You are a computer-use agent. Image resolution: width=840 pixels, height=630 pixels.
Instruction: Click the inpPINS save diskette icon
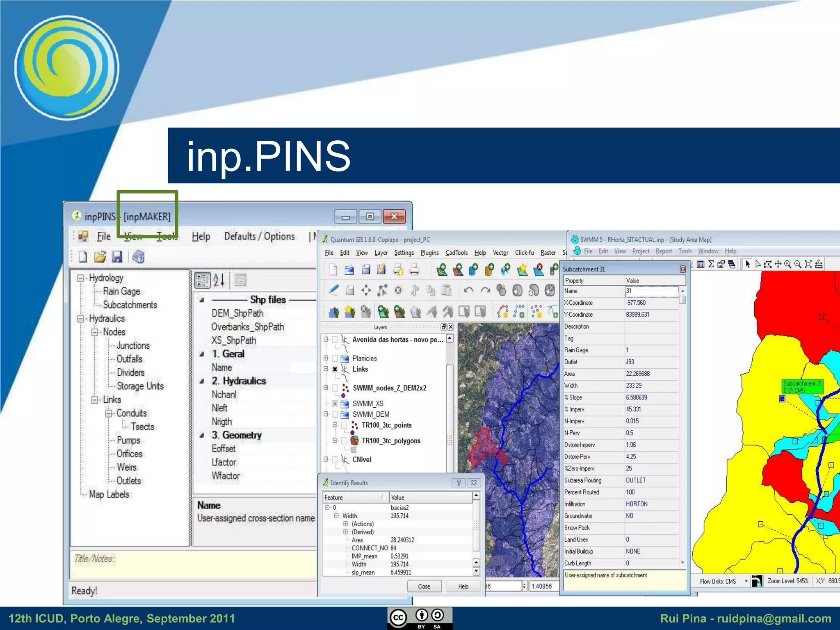point(117,257)
